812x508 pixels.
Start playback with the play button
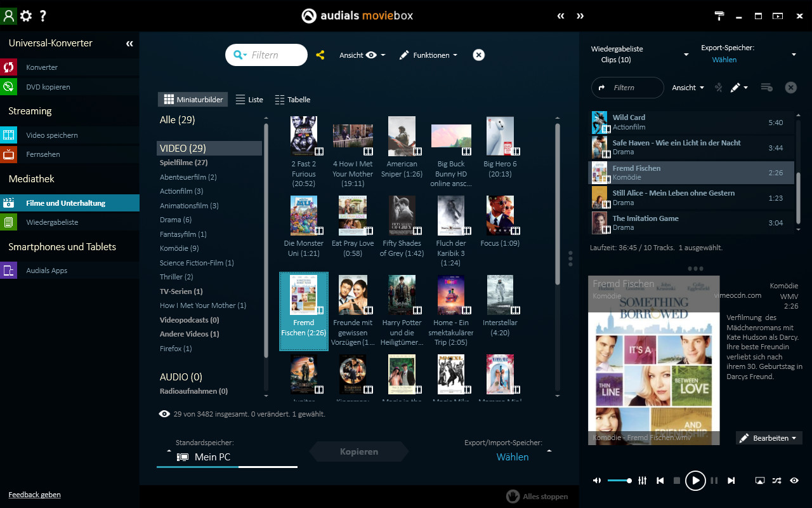point(695,481)
